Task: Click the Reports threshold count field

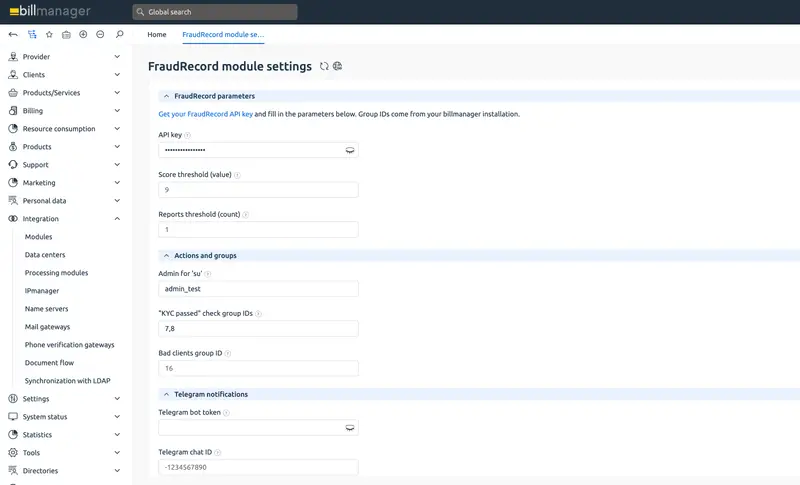Action: [x=258, y=229]
